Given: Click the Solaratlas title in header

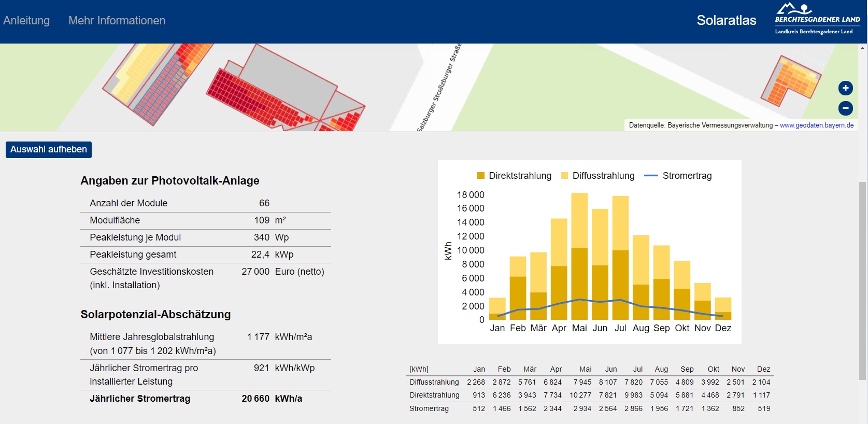Looking at the screenshot, I should coord(726,20).
